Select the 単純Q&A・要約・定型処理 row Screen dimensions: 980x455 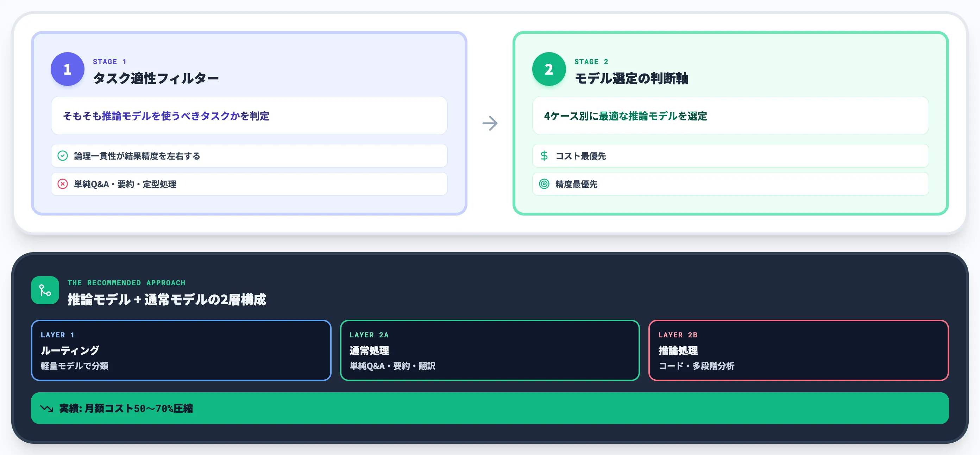pos(249,184)
